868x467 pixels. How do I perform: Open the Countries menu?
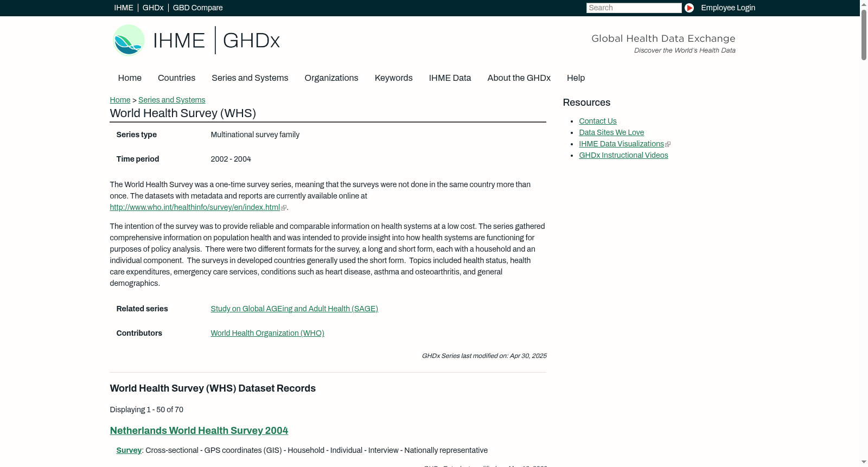pyautogui.click(x=176, y=78)
